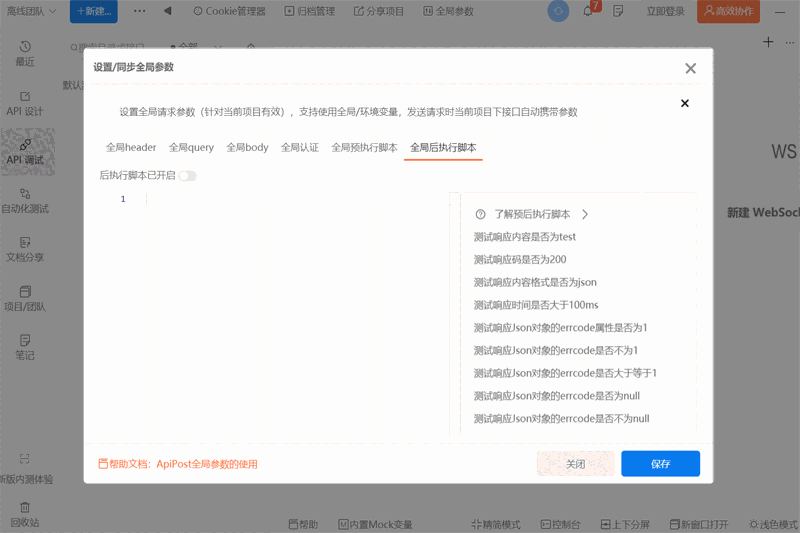The image size is (800, 533).
Task: Insert snippet errcode是否为null
Action: pos(557,396)
